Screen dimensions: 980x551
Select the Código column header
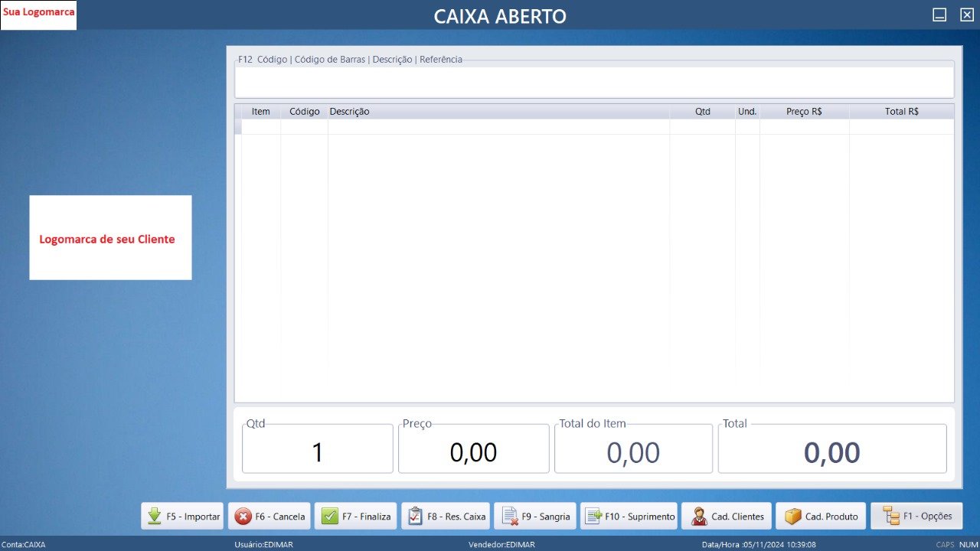point(304,112)
